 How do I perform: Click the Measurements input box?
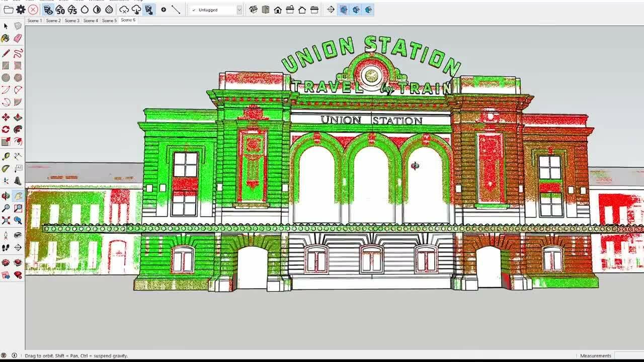pyautogui.click(x=629, y=355)
